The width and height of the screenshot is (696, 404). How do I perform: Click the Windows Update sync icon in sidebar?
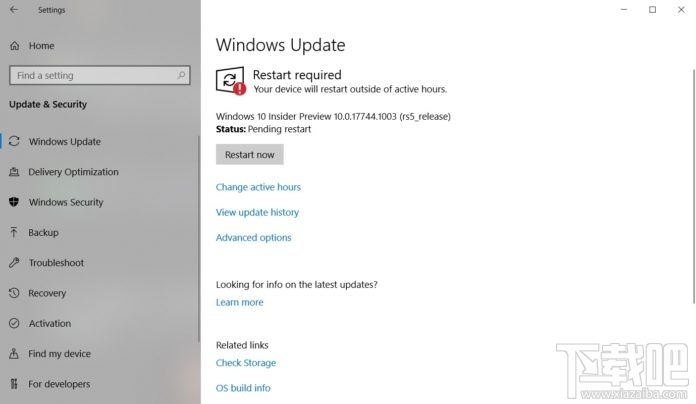click(14, 141)
